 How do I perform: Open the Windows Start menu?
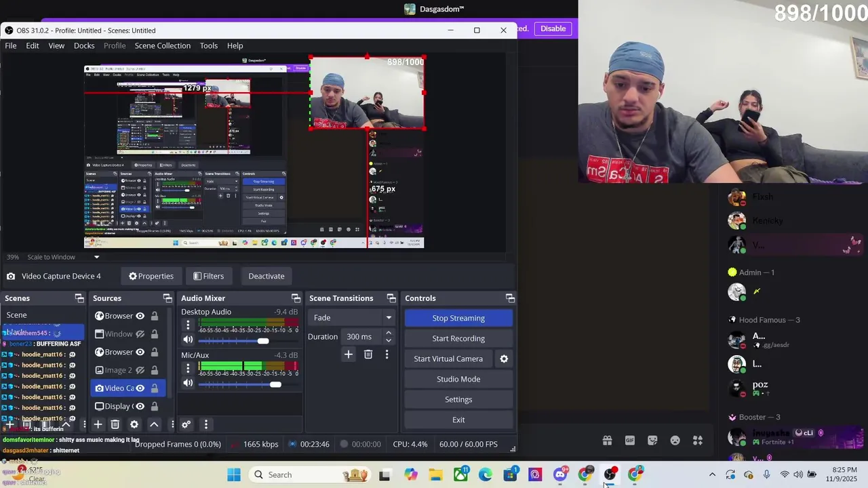tap(234, 474)
